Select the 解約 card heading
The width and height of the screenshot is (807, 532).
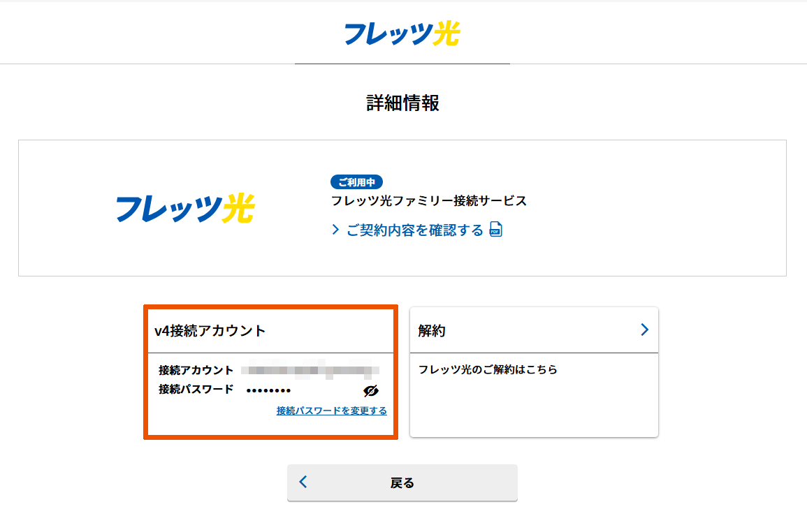click(x=432, y=331)
